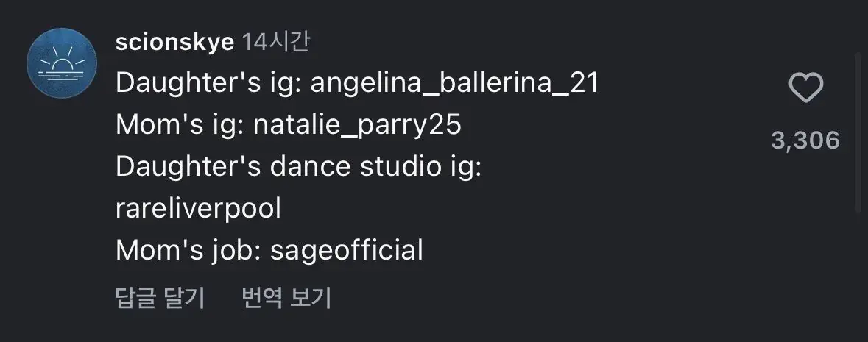View the 3,306 likes count
This screenshot has height=342, width=868.
(x=805, y=140)
